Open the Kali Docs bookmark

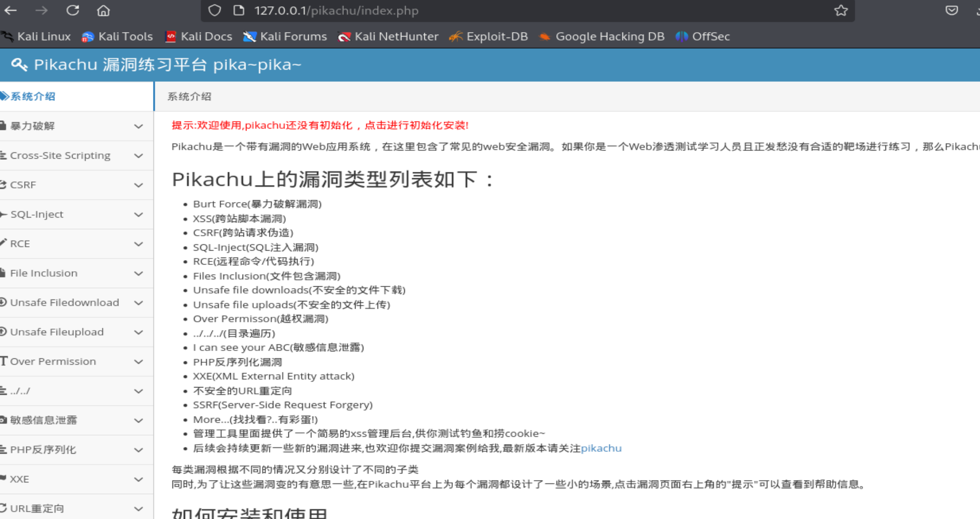199,37
